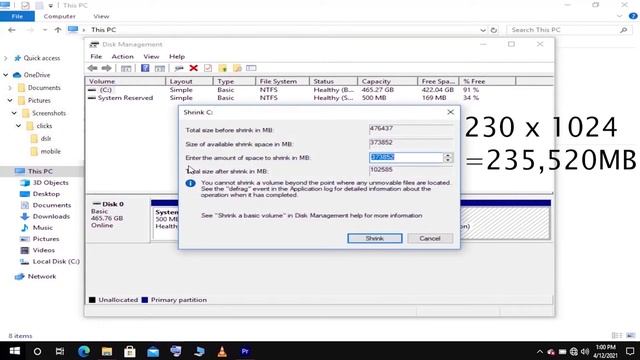
Task: Click the Back arrow in Disk Management toolbar
Action: tap(93, 68)
